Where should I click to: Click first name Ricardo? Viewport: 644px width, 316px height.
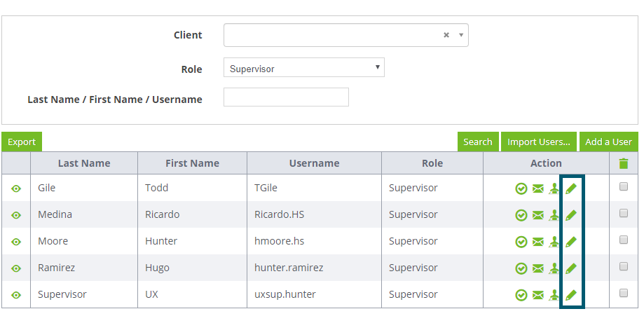(x=163, y=214)
